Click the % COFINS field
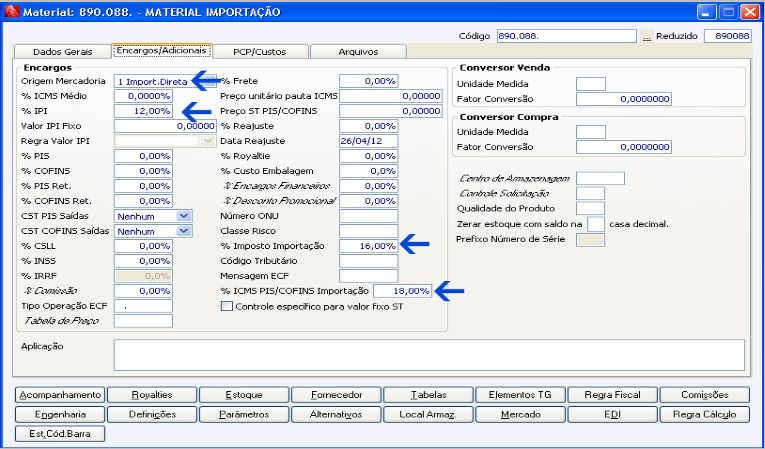The width and height of the screenshot is (765, 449). [x=143, y=171]
